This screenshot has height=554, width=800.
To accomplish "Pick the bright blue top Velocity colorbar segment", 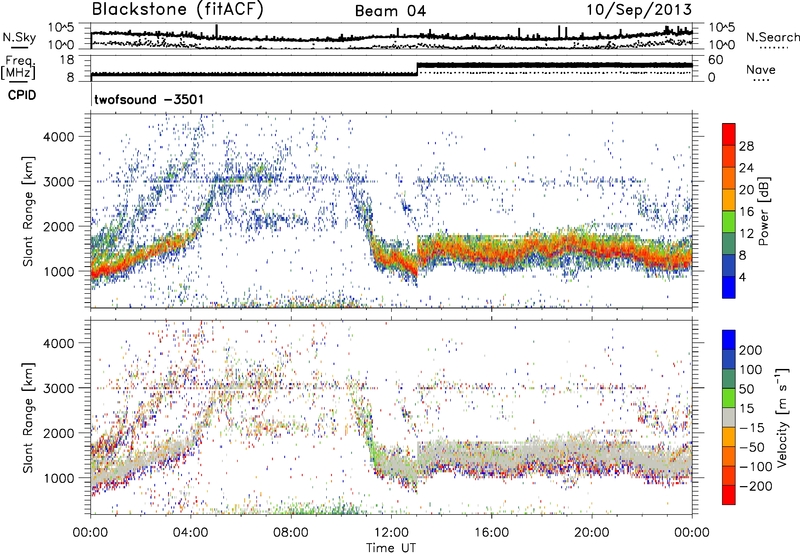I will (729, 340).
